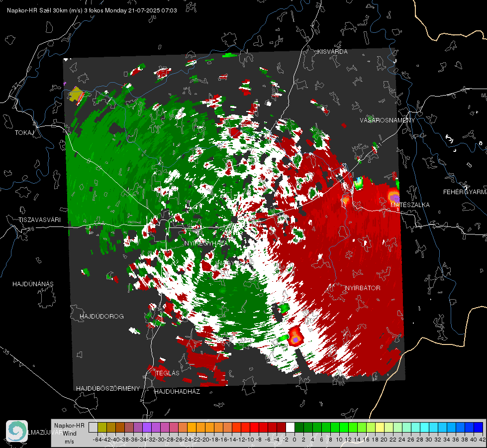Image resolution: width=487 pixels, height=448 pixels.
Task: Click the NYÍRBÁTOR town label
Action: pos(363,288)
